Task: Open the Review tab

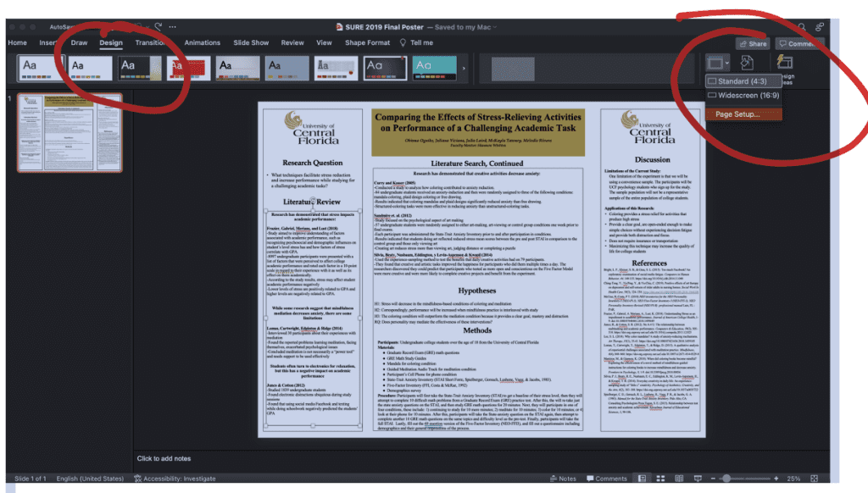Action: [x=292, y=42]
